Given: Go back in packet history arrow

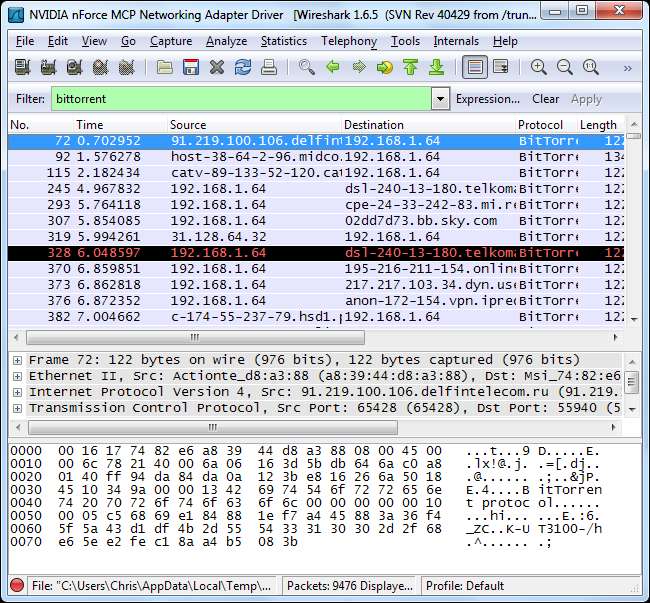Looking at the screenshot, I should coord(333,67).
